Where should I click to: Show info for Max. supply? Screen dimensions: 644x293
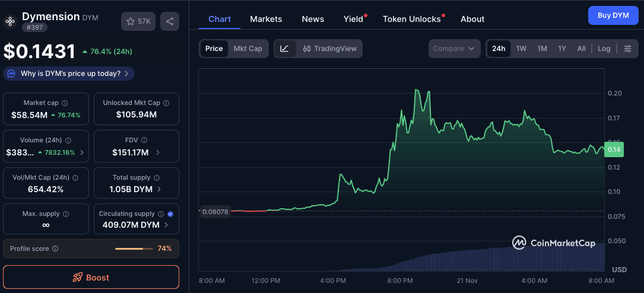[x=66, y=214]
